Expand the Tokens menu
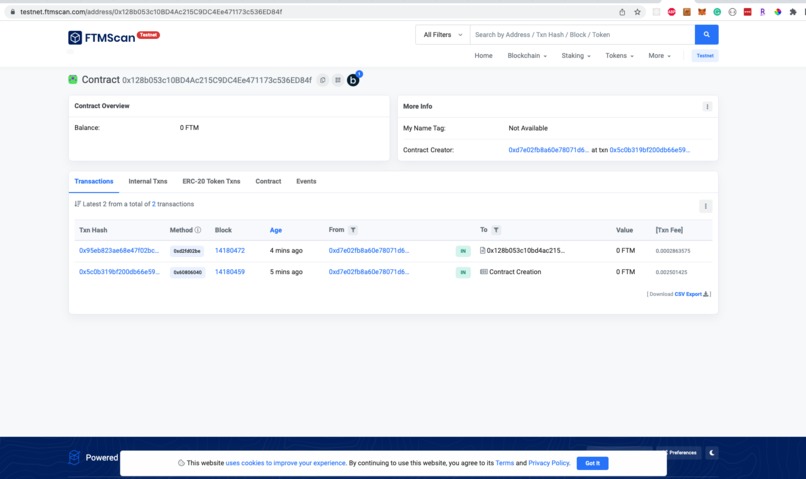806x479 pixels. pos(619,56)
